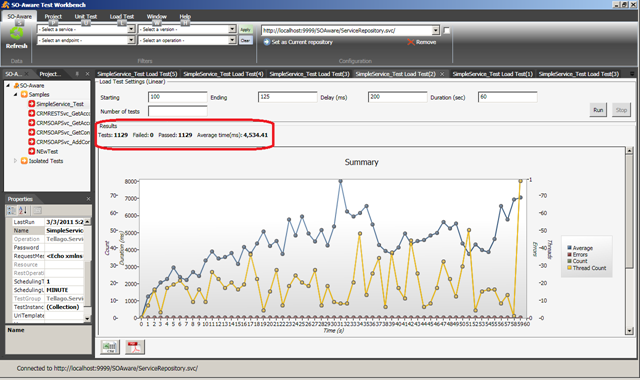
Task: Select the SchedulingU MINUTE property value
Action: (x=64, y=290)
